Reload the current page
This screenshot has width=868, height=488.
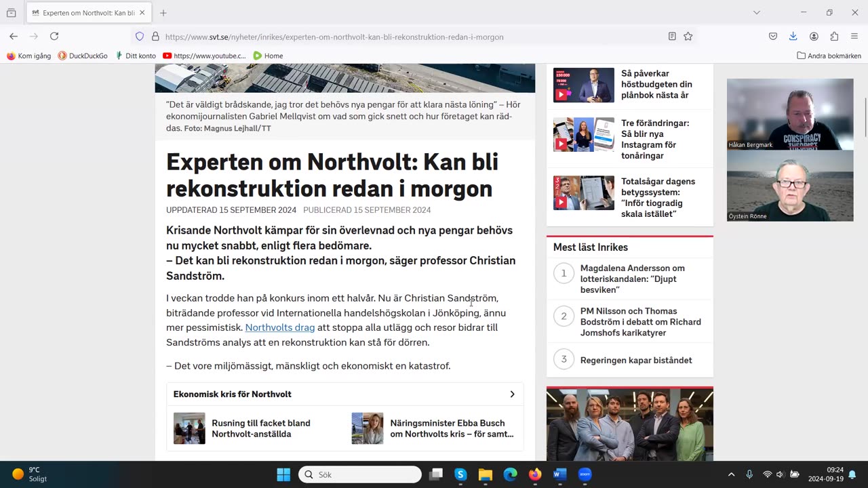[x=54, y=36]
